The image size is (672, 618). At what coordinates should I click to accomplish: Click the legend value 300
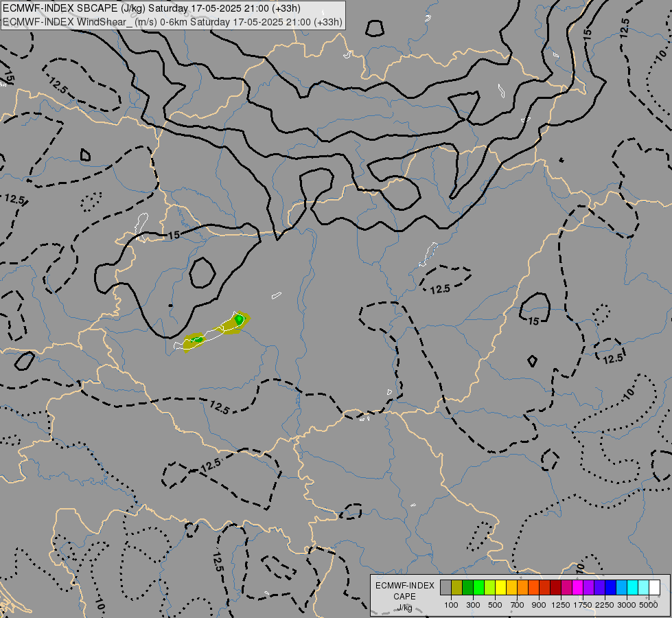(473, 605)
